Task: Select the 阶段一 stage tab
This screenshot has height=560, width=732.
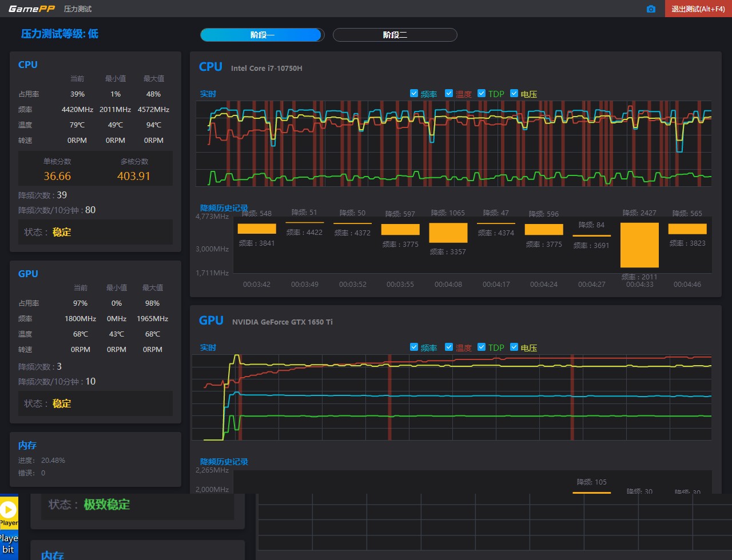Action: click(x=262, y=35)
